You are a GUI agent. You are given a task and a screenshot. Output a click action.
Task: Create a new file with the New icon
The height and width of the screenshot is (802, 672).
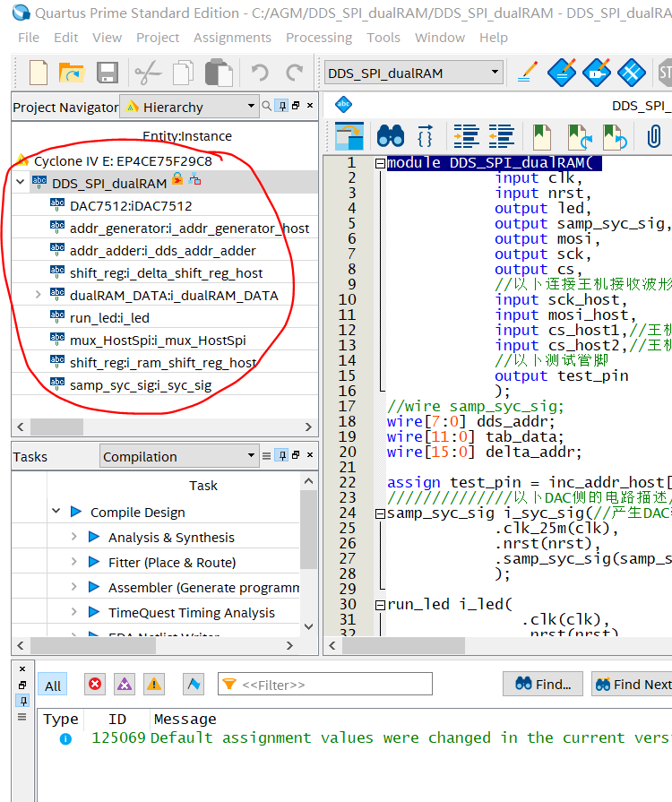coord(39,73)
